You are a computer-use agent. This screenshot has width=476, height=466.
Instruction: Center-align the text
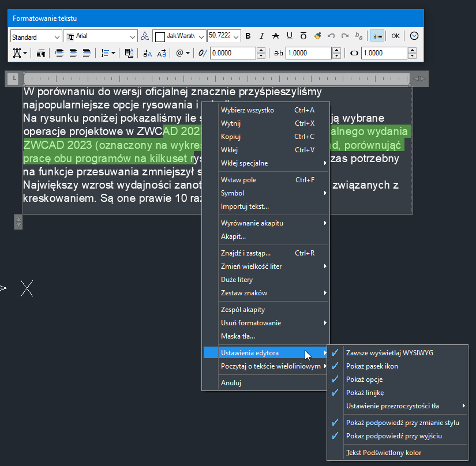coord(73,54)
